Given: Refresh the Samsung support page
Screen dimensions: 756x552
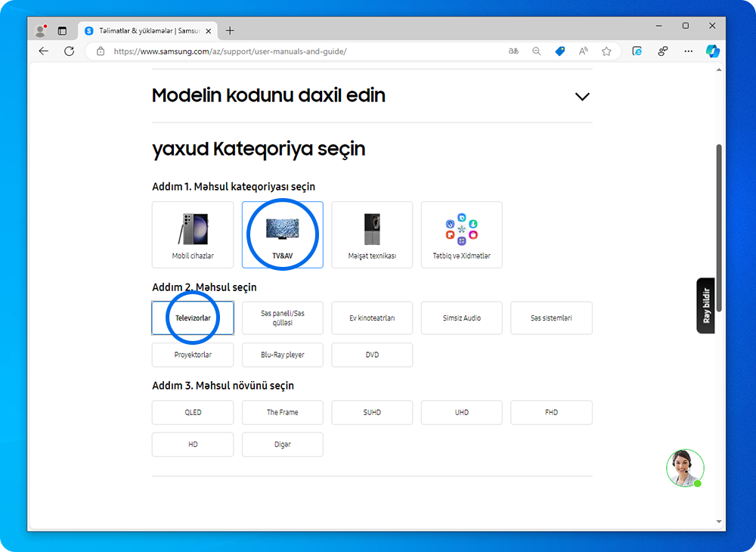Looking at the screenshot, I should pyautogui.click(x=69, y=51).
